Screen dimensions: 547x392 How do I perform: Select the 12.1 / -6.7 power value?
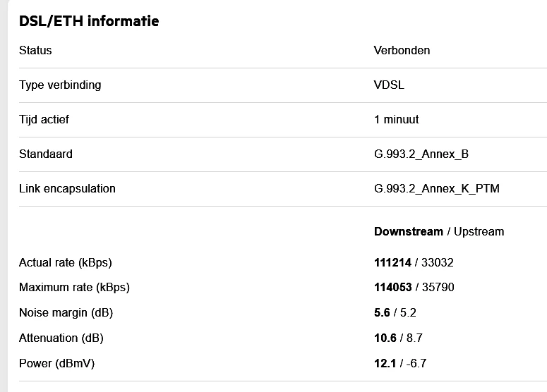click(x=400, y=364)
